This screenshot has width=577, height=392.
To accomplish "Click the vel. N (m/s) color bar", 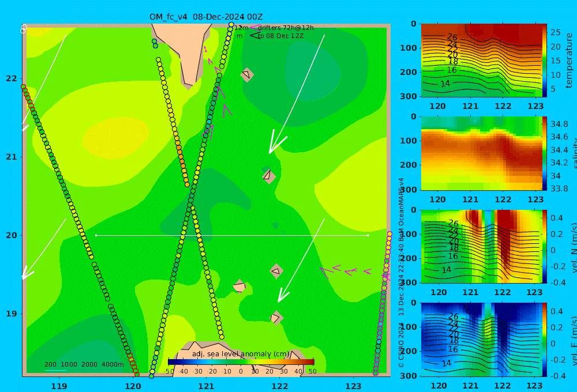I will 545,246.
